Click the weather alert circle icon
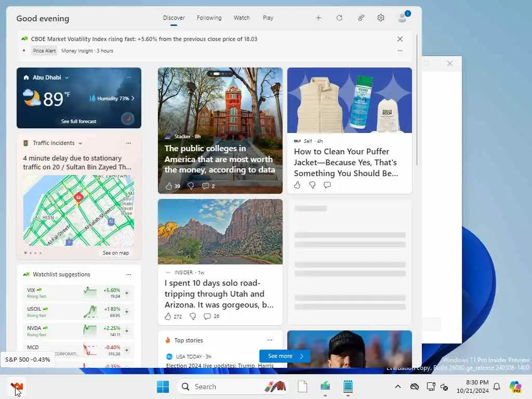This screenshot has height=399, width=532. (128, 118)
